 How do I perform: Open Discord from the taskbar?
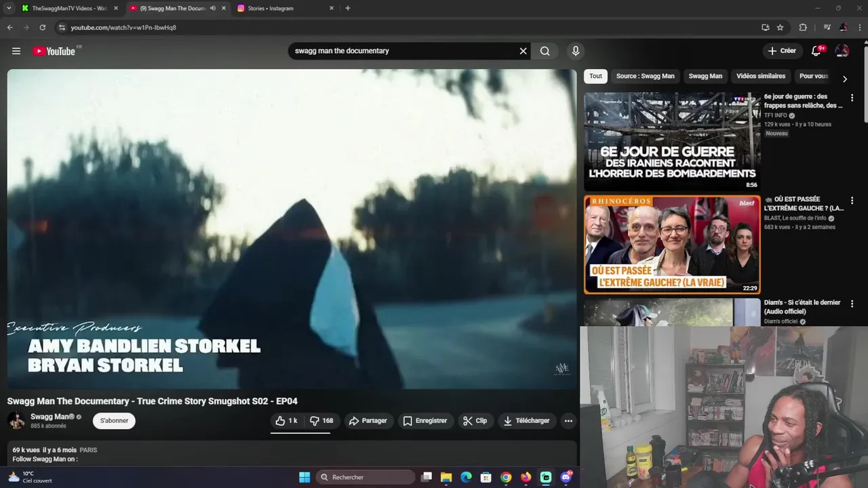pos(566,477)
